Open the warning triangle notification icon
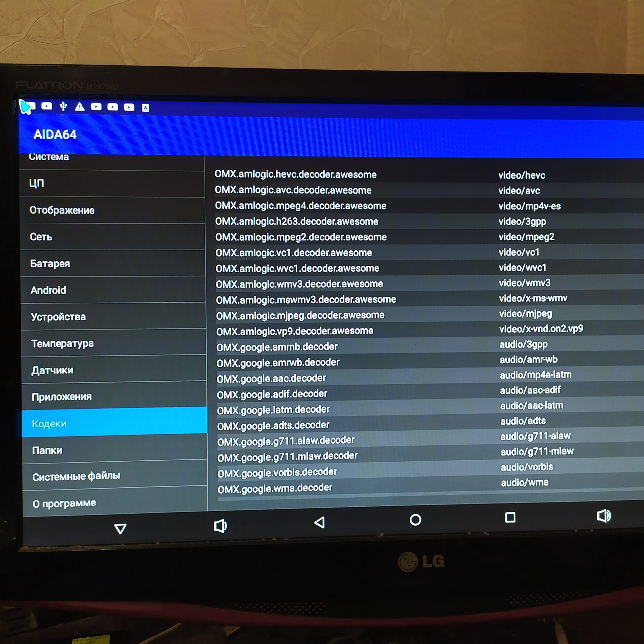Screen dimensions: 644x644 click(80, 107)
